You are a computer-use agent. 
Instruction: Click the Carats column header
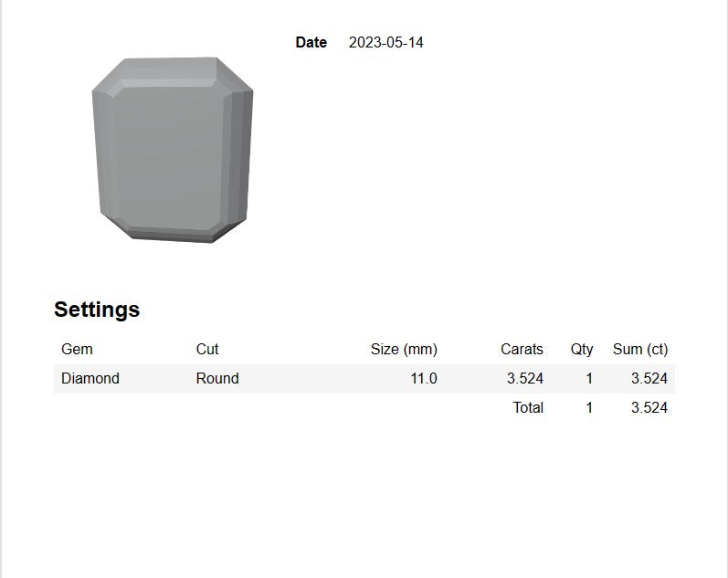[x=522, y=349]
